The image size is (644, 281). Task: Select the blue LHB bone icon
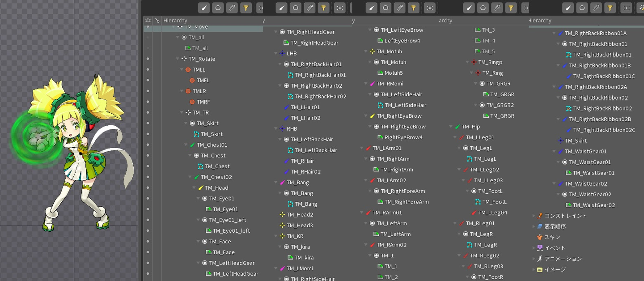pos(282,54)
